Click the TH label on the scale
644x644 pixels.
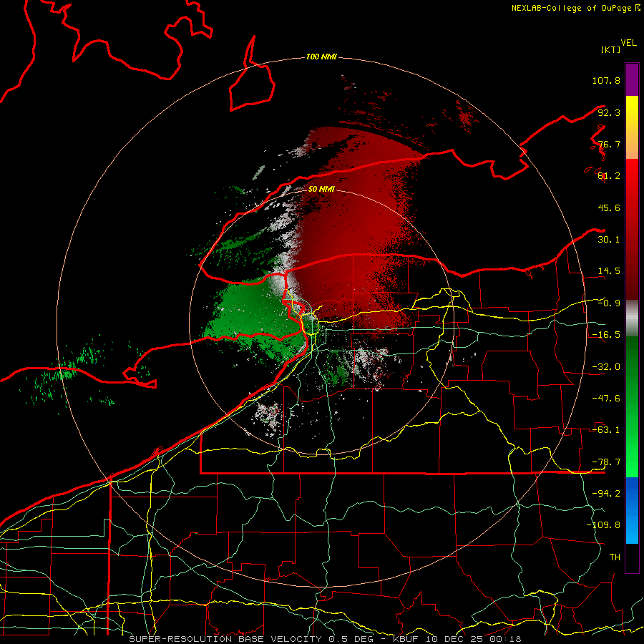[x=615, y=557]
